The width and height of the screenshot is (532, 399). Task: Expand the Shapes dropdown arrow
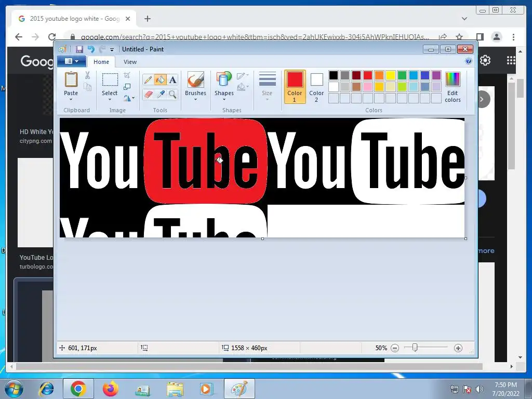coord(224,99)
